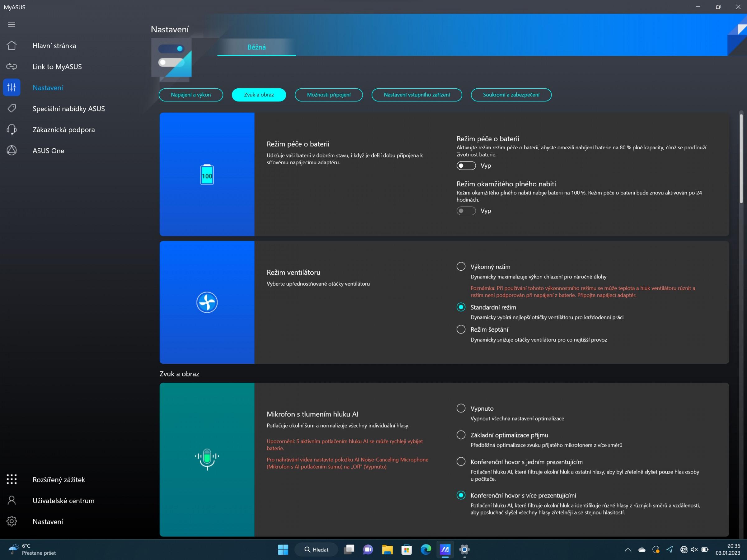Screen dimensions: 747x560
Task: Switch to the Běžná tab
Action: click(x=257, y=47)
